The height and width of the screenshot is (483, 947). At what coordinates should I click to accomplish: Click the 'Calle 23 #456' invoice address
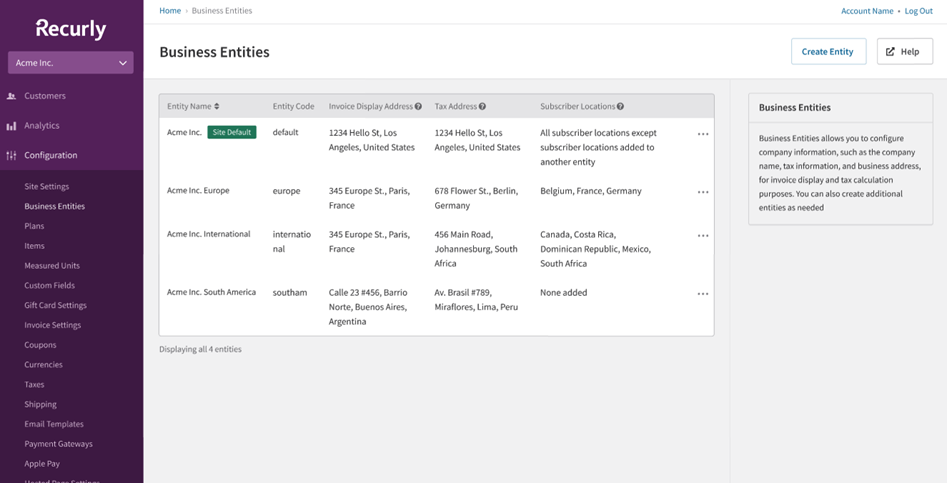[368, 307]
